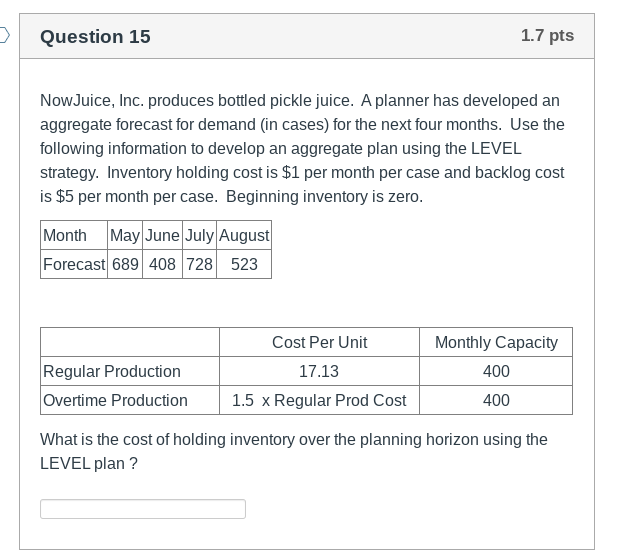Click the Regular Production capacity 400 cell

click(x=496, y=371)
